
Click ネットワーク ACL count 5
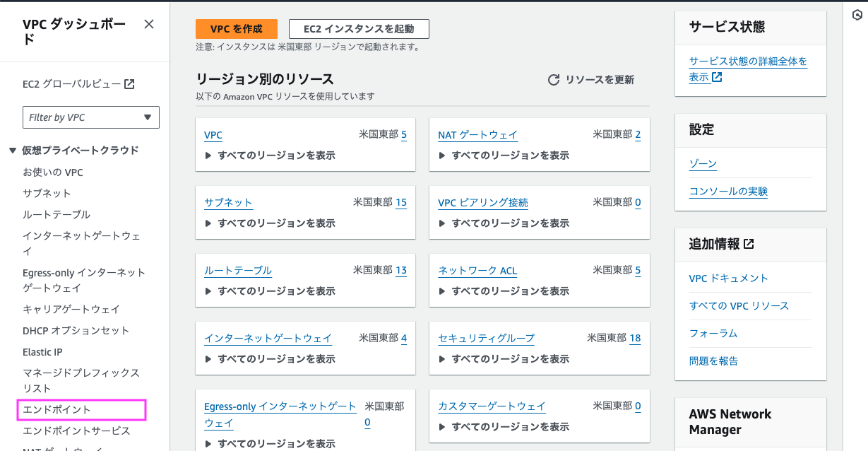[638, 270]
